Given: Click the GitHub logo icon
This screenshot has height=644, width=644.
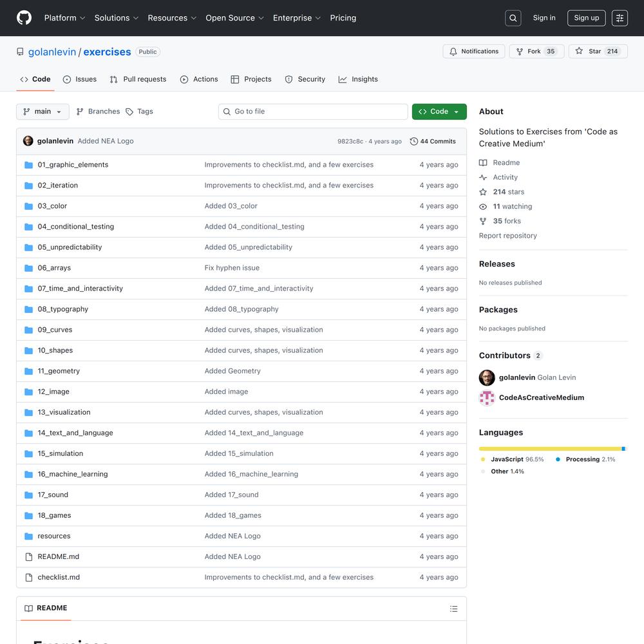Looking at the screenshot, I should [x=24, y=18].
